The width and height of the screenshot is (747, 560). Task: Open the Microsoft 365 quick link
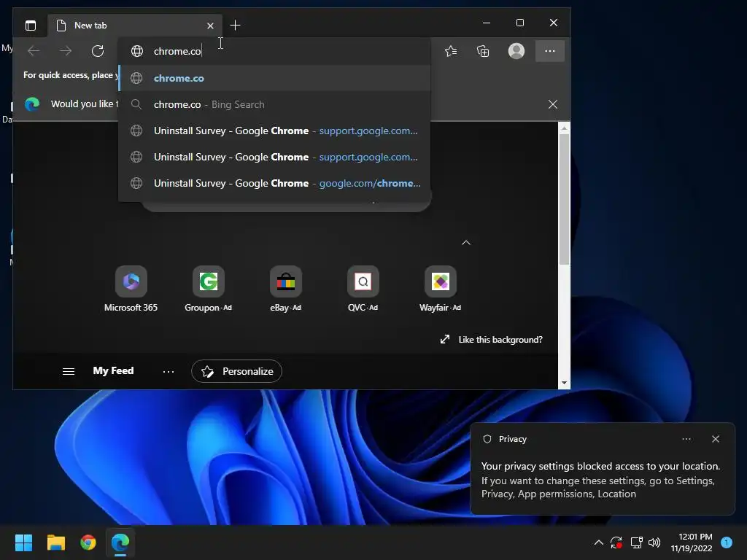[x=131, y=289]
